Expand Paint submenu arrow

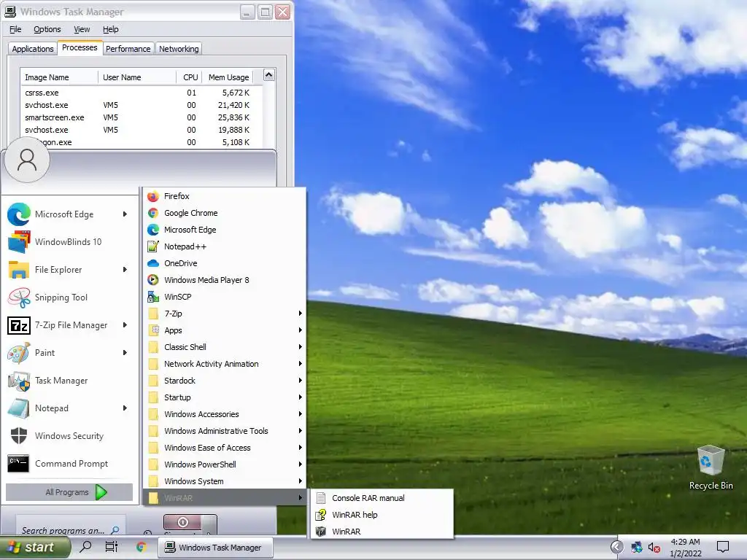125,353
